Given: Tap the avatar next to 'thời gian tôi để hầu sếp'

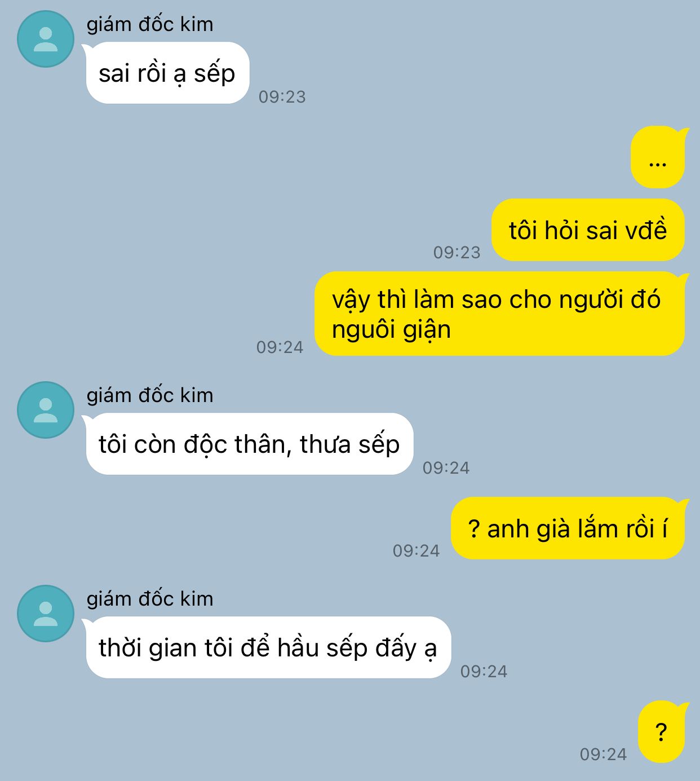Looking at the screenshot, I should click(46, 614).
